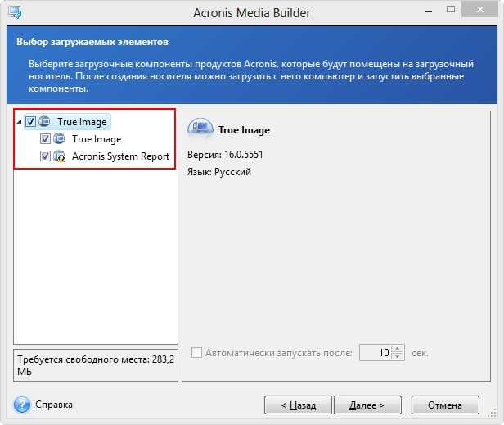The image size is (504, 425).
Task: Go back with the '< Назад' button
Action: click(x=298, y=405)
